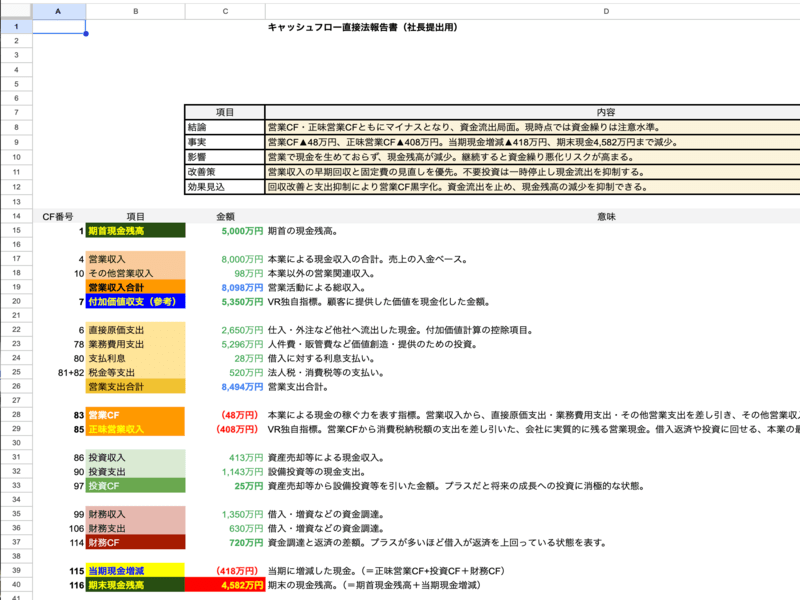Click the 営業支出合計 label cell

point(135,387)
